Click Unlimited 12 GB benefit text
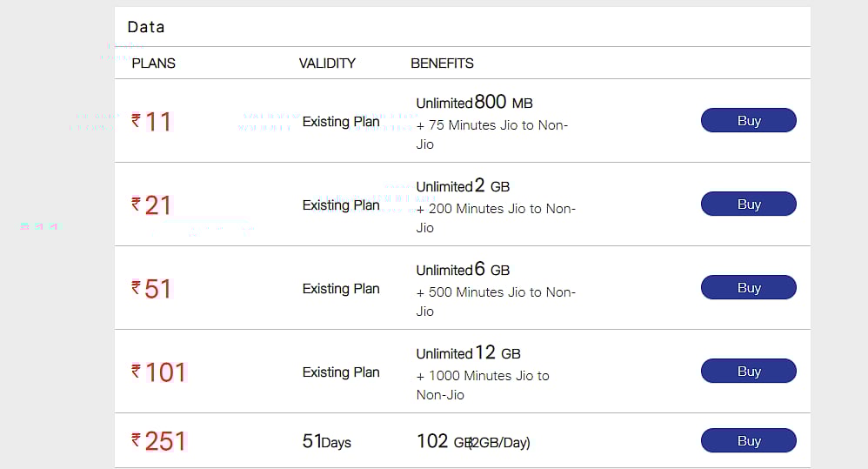The height and width of the screenshot is (469, 868). point(468,353)
